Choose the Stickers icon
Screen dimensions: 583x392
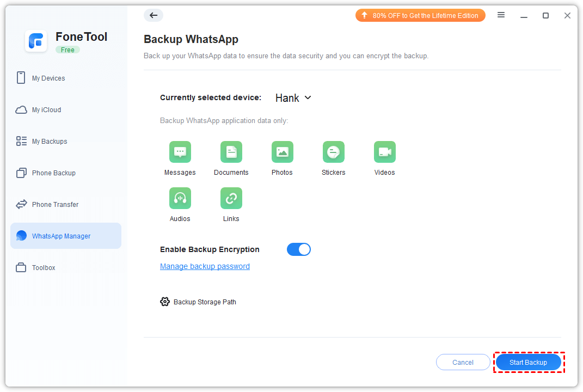(x=333, y=152)
